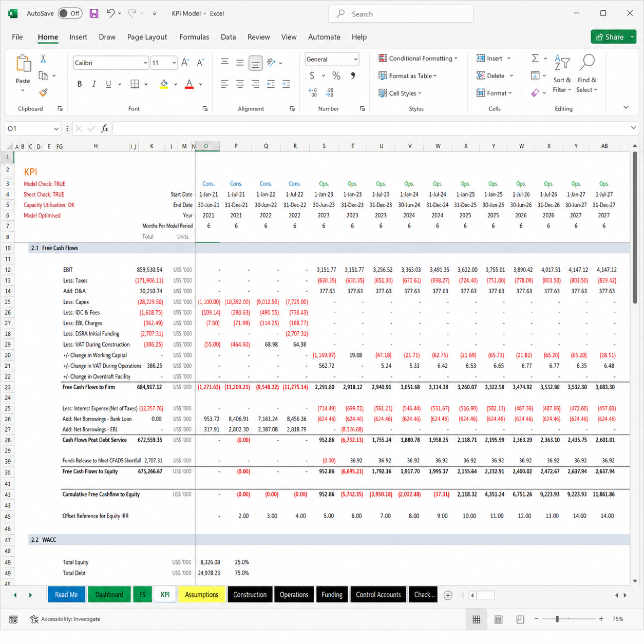Select the Format Painter brush
Viewport: 644px width, 644px height.
tap(43, 92)
